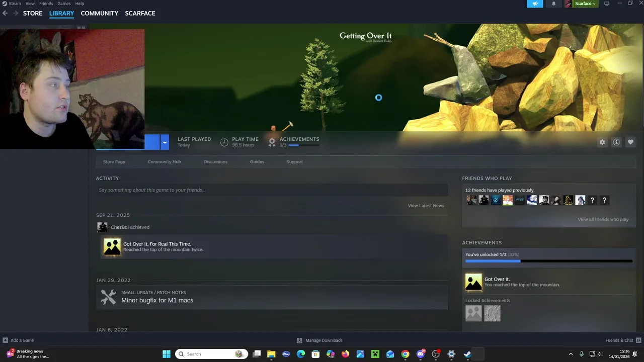Click the Steam announcements megaphone icon
644x362 pixels.
(535, 4)
